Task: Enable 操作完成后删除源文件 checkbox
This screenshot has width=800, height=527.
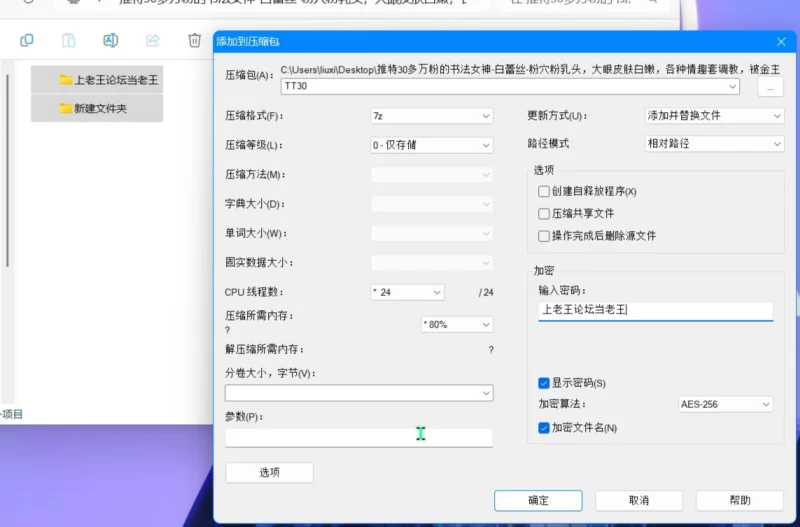Action: [x=544, y=236]
